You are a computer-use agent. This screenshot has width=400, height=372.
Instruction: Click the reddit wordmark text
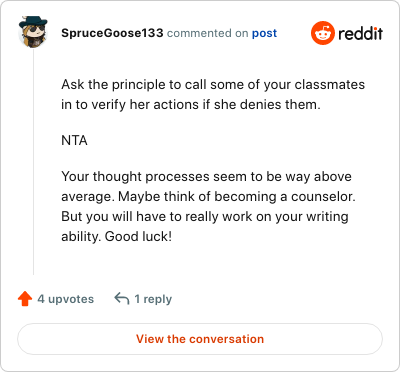pos(360,33)
